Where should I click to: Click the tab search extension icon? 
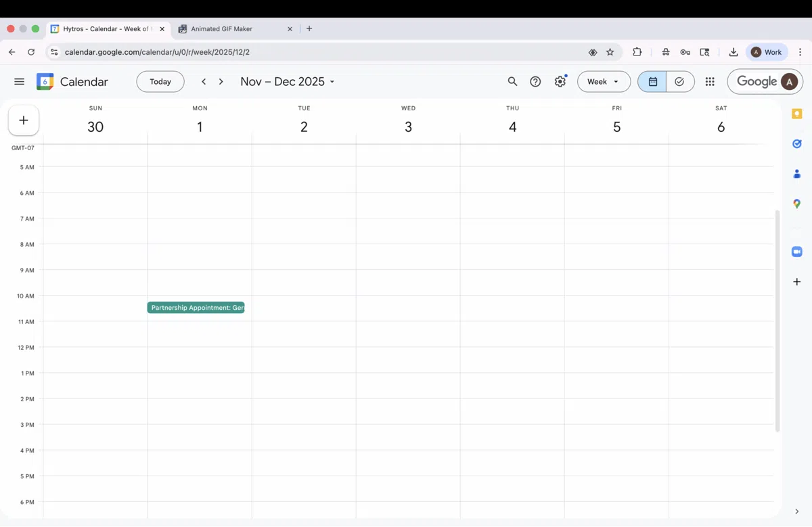click(704, 52)
